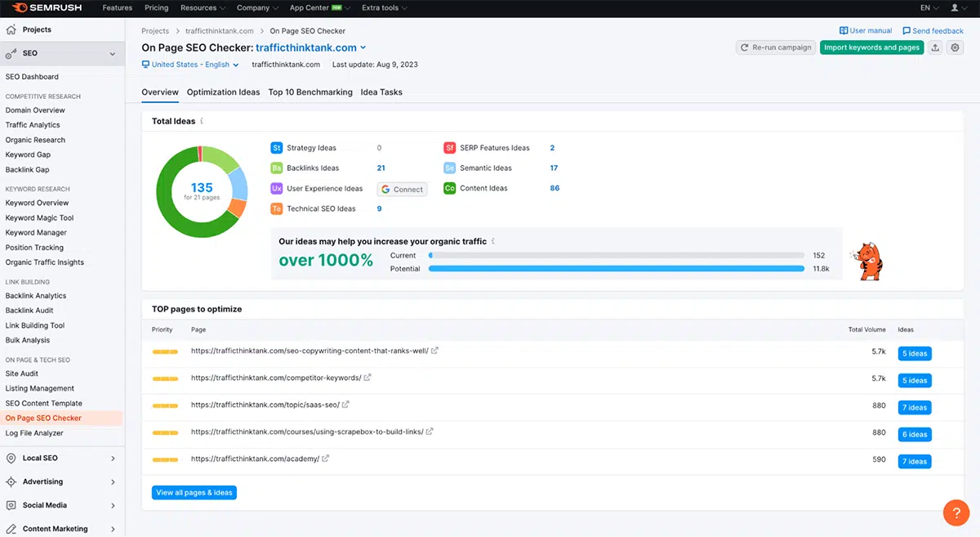Viewport: 980px width, 537px height.
Task: Open seo-copywriting page external link icon
Action: (435, 350)
